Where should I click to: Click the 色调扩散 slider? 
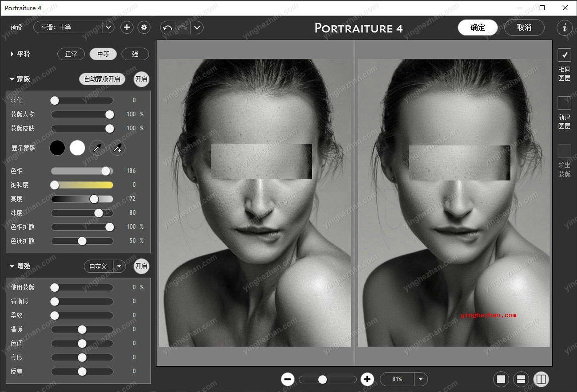tap(82, 241)
